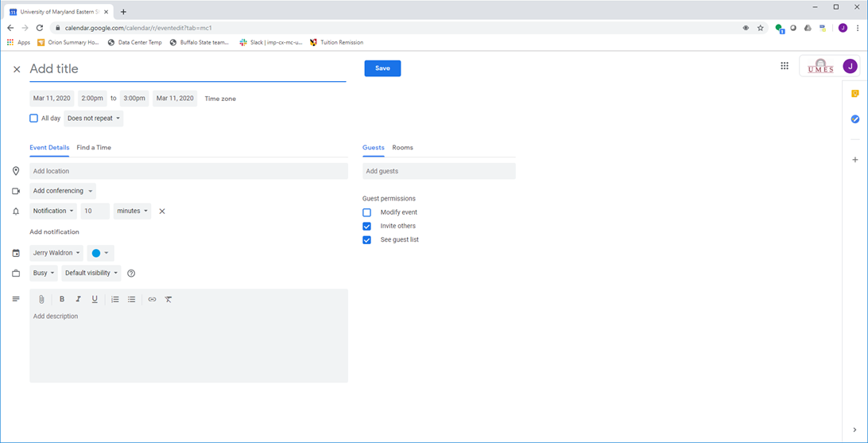
Task: Click the remove formatting icon
Action: point(169,299)
